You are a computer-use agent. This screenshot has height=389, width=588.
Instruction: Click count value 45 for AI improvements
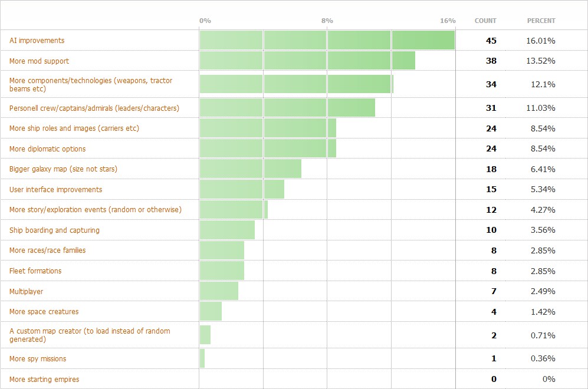(491, 41)
